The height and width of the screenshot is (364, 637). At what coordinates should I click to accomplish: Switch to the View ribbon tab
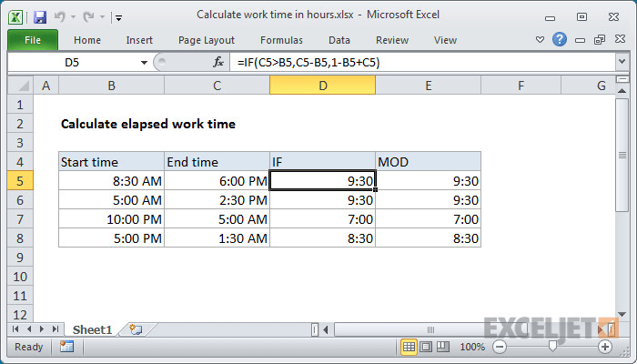[x=445, y=40]
